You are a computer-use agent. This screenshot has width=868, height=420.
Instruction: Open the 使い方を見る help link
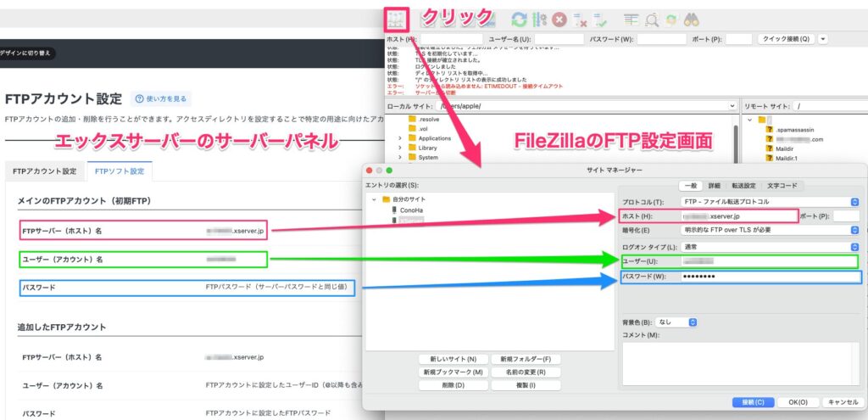(x=161, y=99)
